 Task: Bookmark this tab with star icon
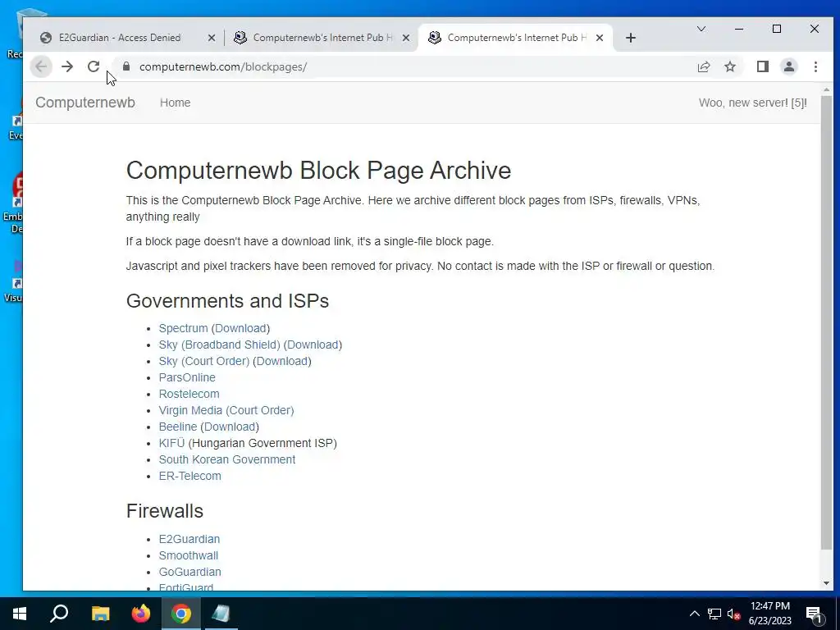click(x=729, y=67)
